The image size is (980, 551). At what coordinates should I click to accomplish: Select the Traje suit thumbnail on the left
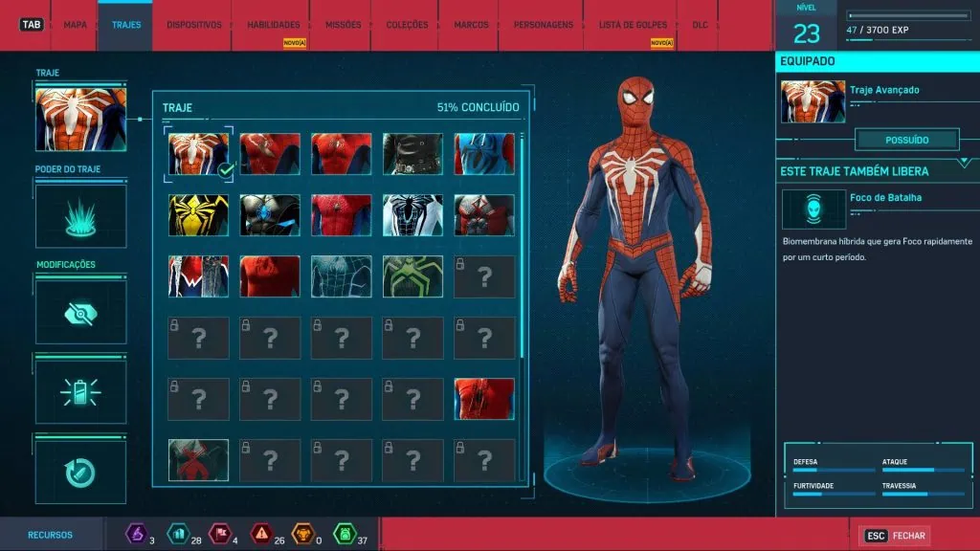[80, 119]
